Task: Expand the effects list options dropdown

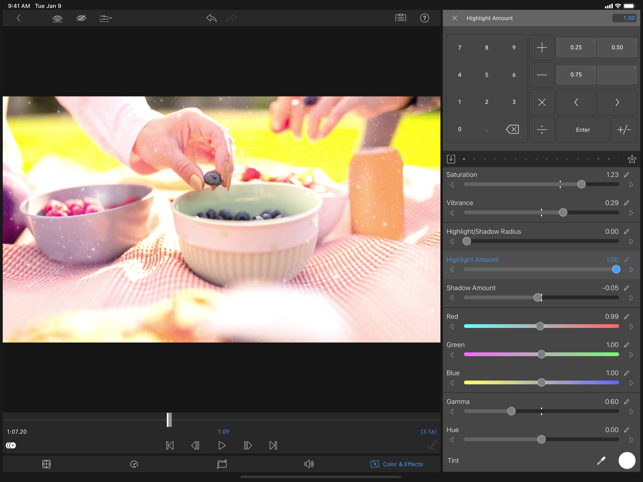Action: click(105, 18)
